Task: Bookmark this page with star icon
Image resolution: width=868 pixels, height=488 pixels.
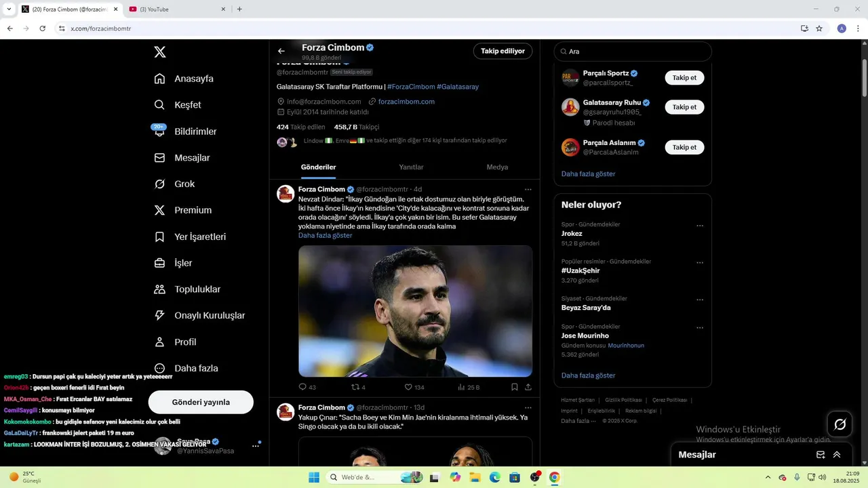Action: (x=819, y=28)
